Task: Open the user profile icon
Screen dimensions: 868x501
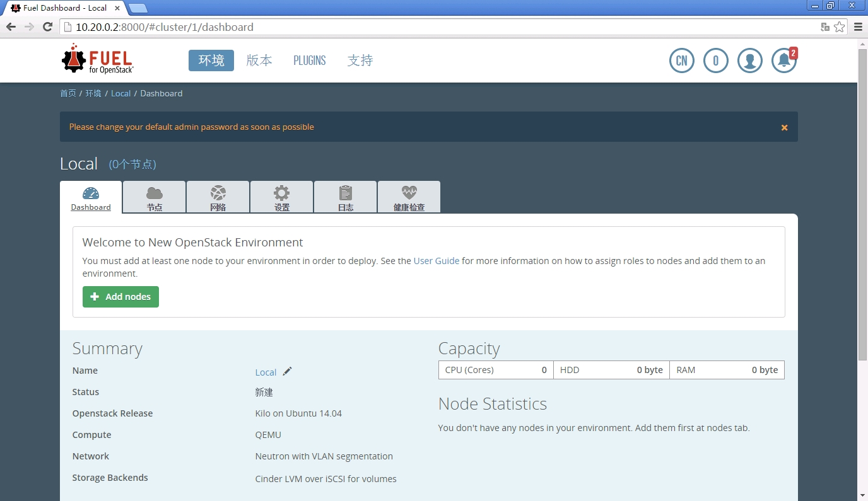Action: [750, 60]
